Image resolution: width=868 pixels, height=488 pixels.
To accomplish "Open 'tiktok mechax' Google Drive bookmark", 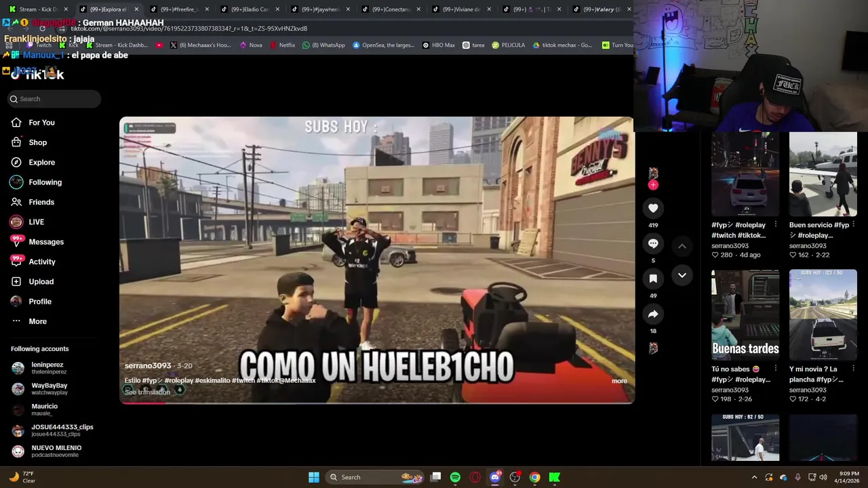I will 562,45.
